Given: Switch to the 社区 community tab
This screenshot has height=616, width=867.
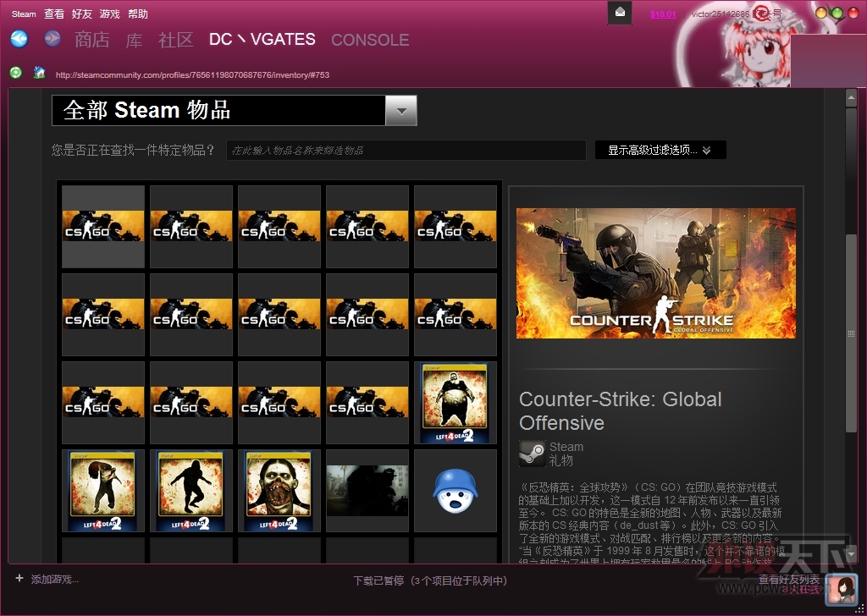Looking at the screenshot, I should point(176,40).
